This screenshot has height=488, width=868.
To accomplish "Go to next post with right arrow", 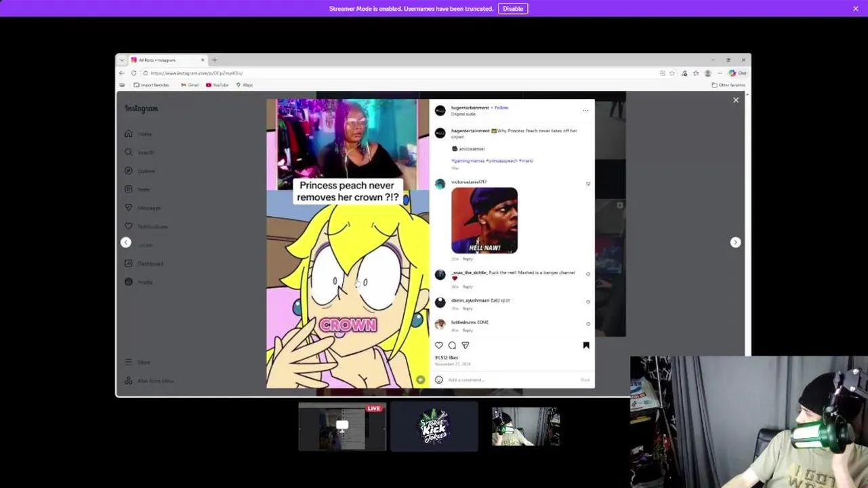I will [735, 242].
